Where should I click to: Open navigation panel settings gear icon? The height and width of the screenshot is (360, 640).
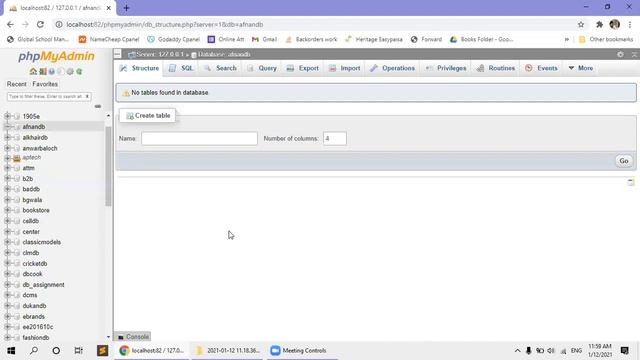[x=70, y=71]
